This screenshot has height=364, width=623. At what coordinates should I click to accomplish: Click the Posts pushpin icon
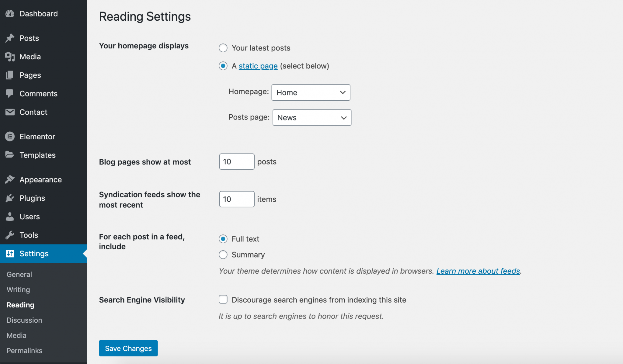10,38
